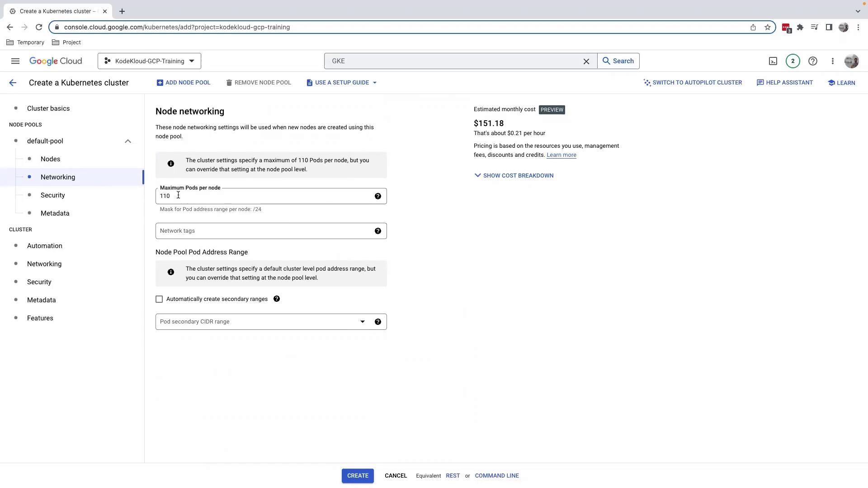Open the KodeKloud-GCP-Training project selector
Screen dimensions: 868x488
[x=149, y=61]
